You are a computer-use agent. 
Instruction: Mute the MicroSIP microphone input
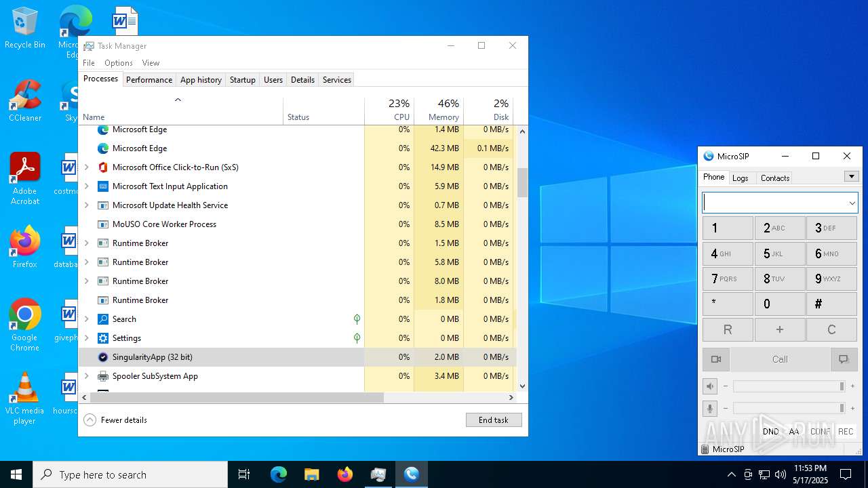point(710,408)
